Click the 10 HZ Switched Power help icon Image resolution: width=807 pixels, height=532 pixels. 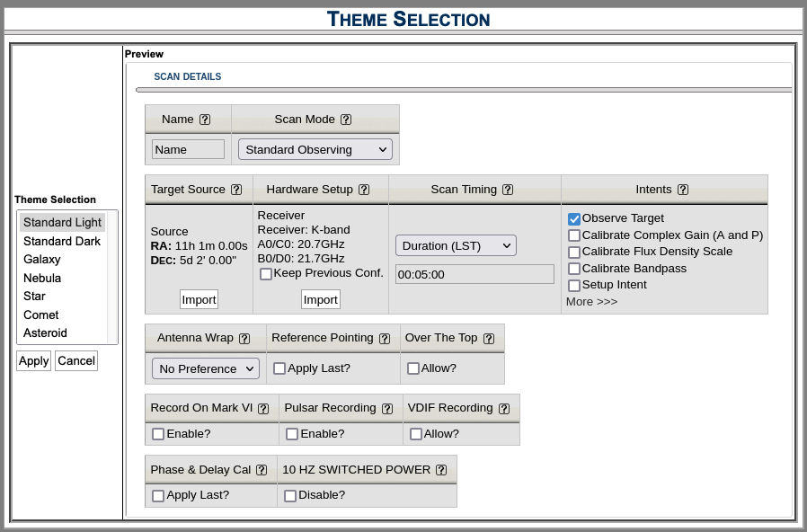click(x=440, y=469)
